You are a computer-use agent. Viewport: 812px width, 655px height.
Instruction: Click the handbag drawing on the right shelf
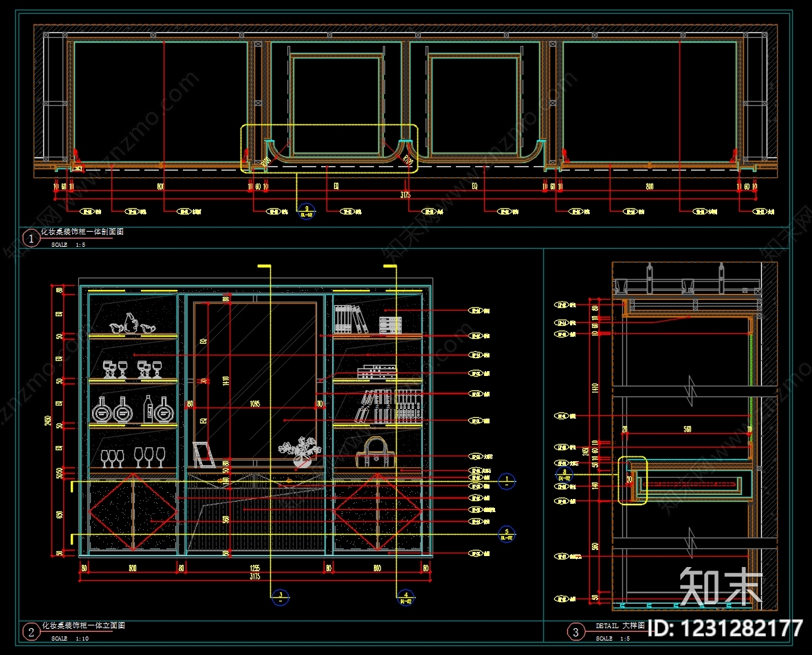click(x=376, y=452)
